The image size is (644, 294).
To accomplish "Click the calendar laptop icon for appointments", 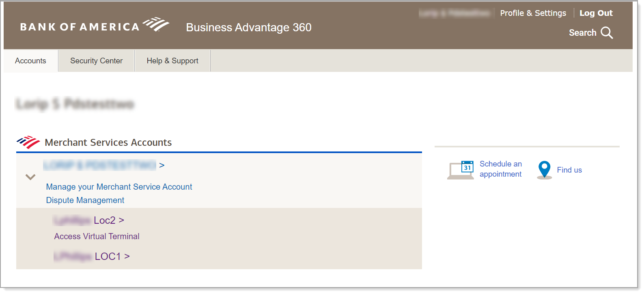I will pos(461,169).
